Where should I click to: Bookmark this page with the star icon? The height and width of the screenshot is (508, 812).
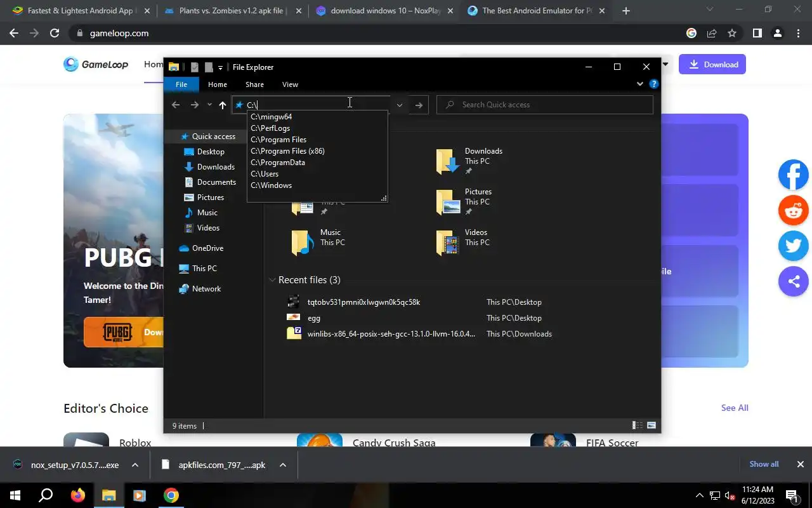732,33
